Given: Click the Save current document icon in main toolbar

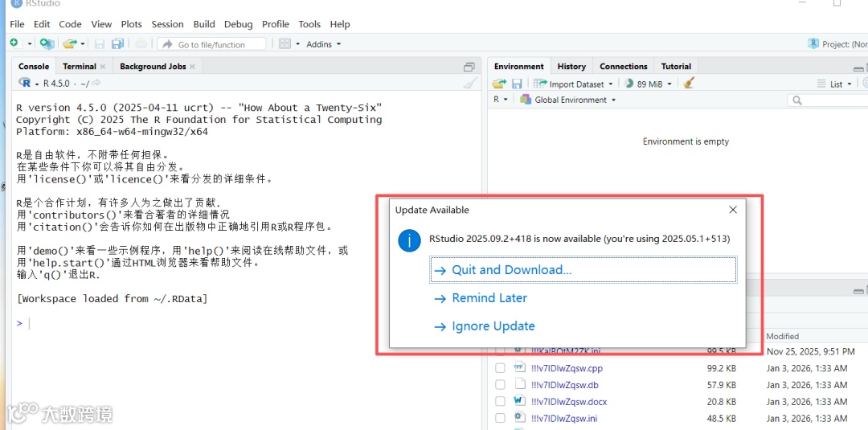Looking at the screenshot, I should 100,43.
